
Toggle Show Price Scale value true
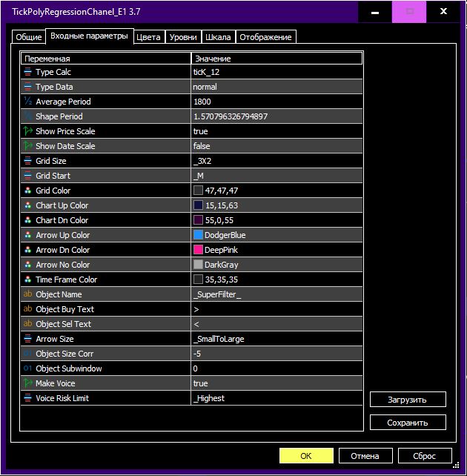click(276, 131)
